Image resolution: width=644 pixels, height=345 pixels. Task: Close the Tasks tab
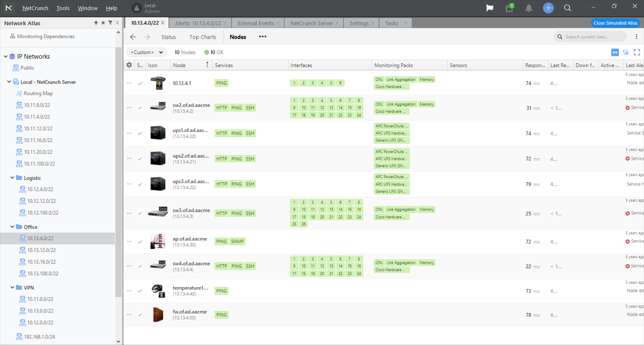pyautogui.click(x=406, y=23)
